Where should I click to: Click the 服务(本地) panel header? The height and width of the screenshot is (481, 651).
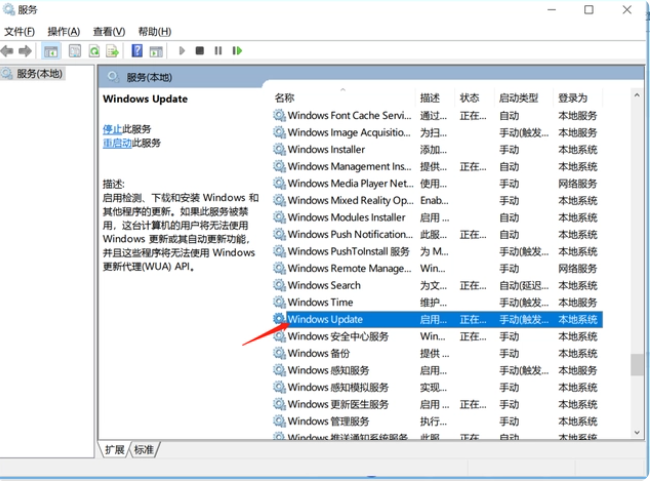click(x=149, y=77)
